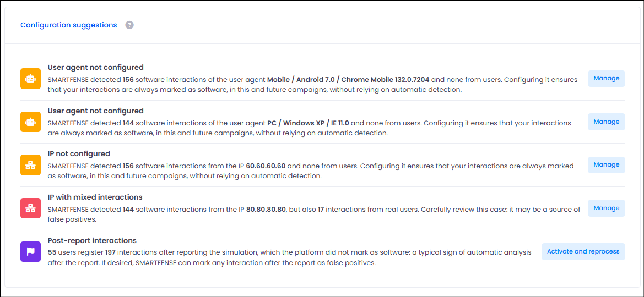The width and height of the screenshot is (644, 297).
Task: Manage the Windows XP IE 11.0 user agent
Action: pyautogui.click(x=606, y=122)
